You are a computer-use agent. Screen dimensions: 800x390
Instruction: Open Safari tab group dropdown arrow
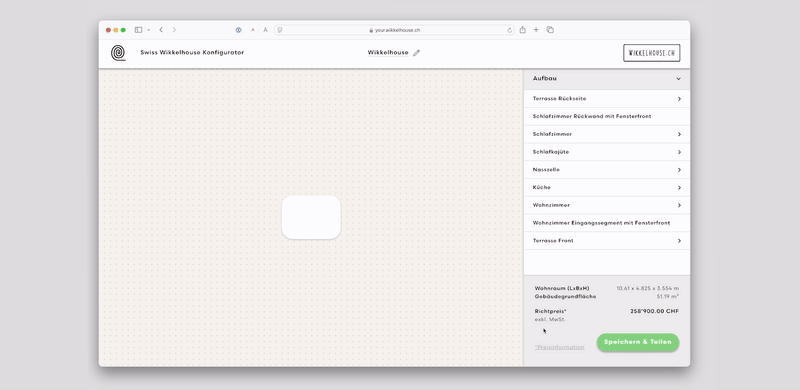[x=148, y=30]
